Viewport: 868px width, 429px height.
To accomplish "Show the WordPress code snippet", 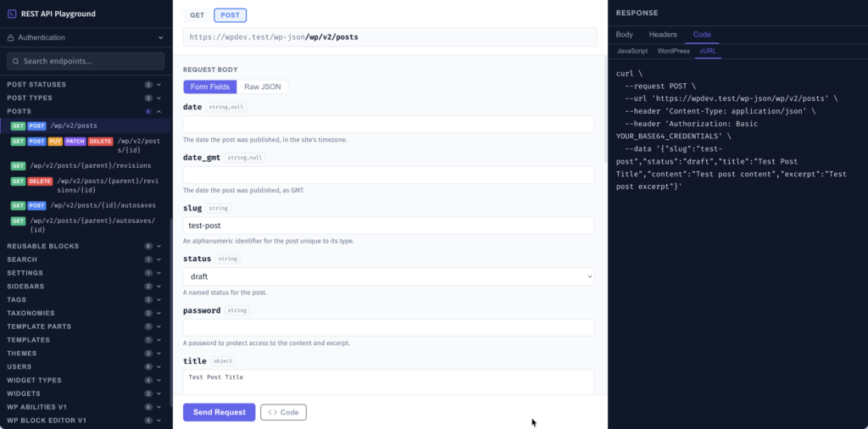I will pyautogui.click(x=673, y=51).
